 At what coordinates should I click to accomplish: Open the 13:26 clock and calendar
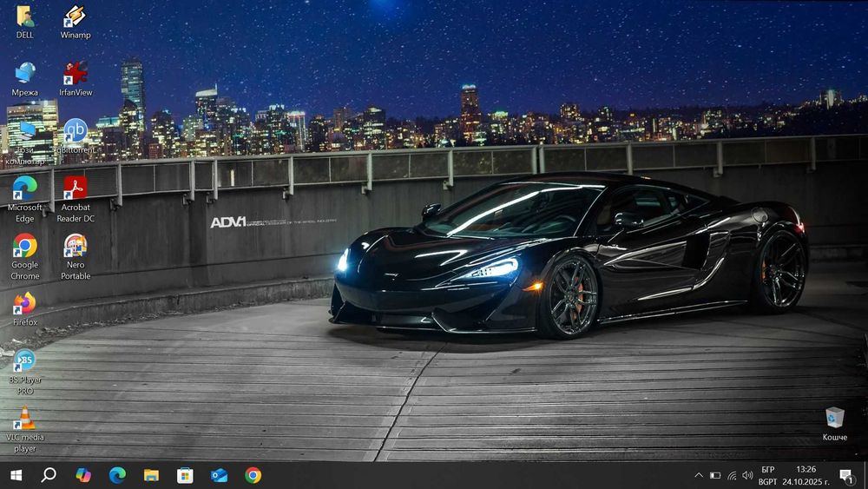click(x=806, y=476)
